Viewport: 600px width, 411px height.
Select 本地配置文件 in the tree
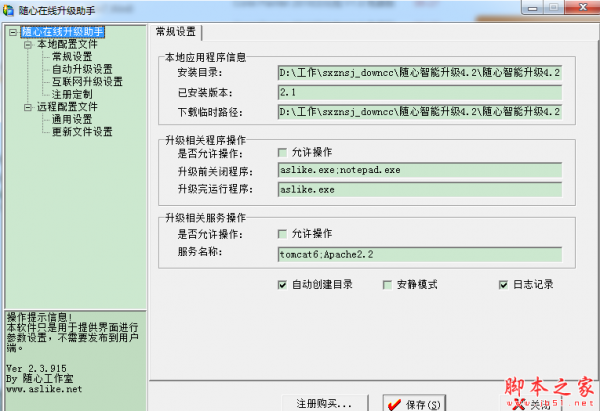(67, 44)
